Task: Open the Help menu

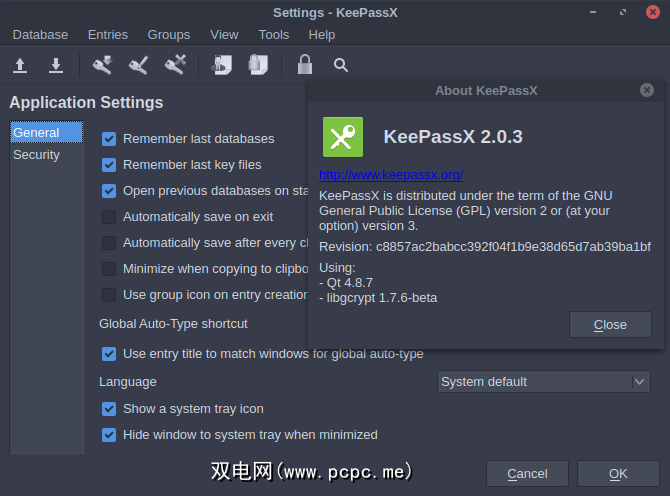Action: [x=322, y=35]
